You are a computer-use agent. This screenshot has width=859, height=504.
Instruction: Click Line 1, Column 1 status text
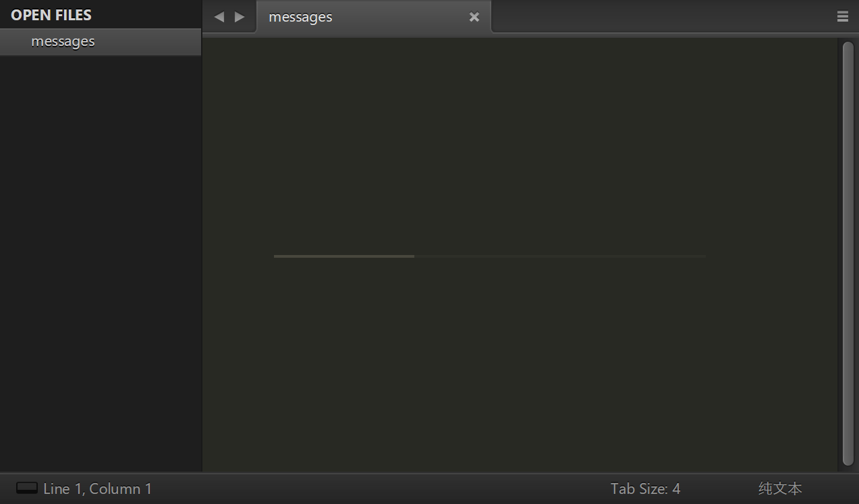coord(97,488)
